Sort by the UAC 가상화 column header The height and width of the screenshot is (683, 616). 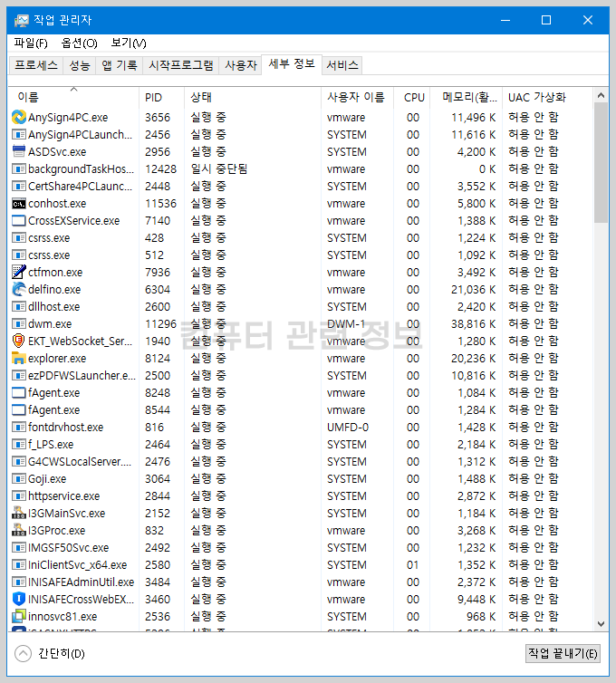[547, 97]
